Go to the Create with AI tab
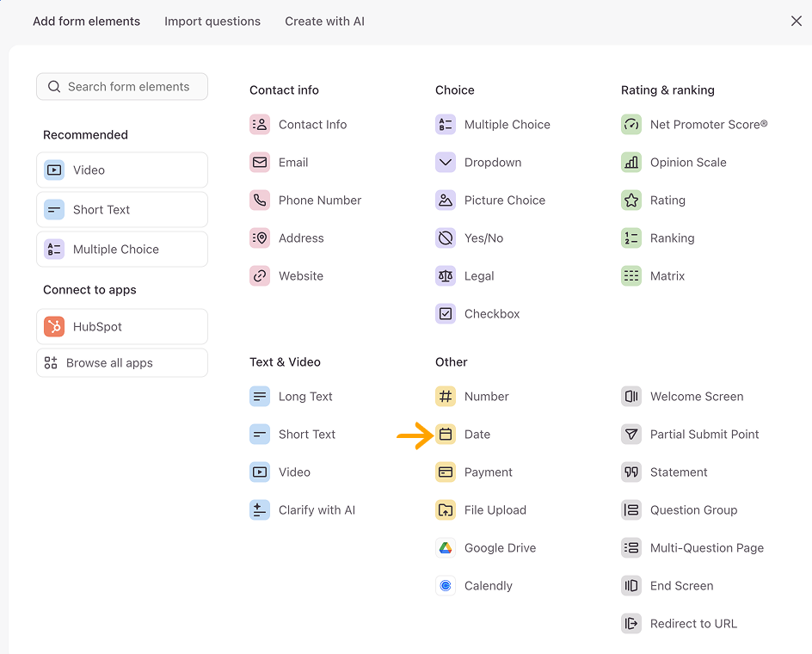Viewport: 812px width, 654px height. 324,22
